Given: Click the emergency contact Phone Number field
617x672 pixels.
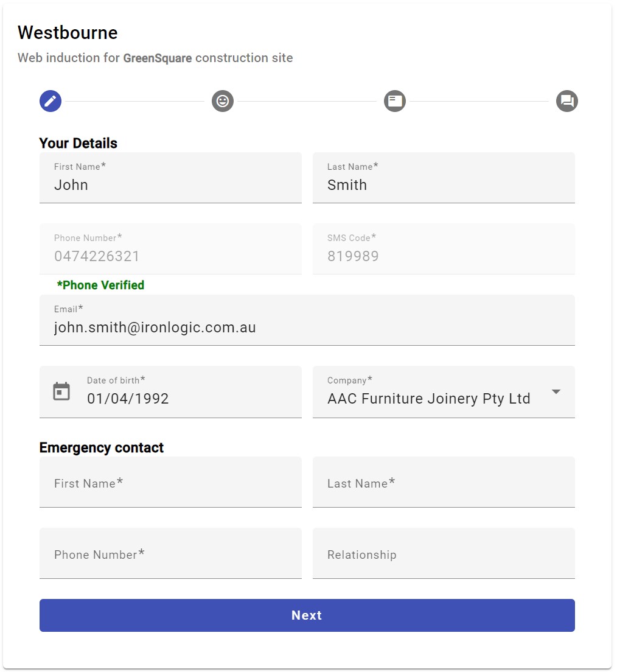Looking at the screenshot, I should click(170, 554).
